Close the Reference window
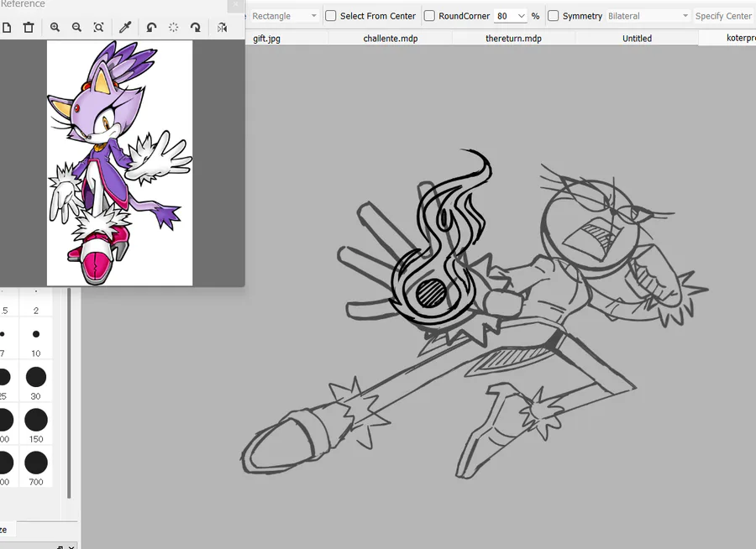Viewport: 756px width, 549px height. pos(235,4)
